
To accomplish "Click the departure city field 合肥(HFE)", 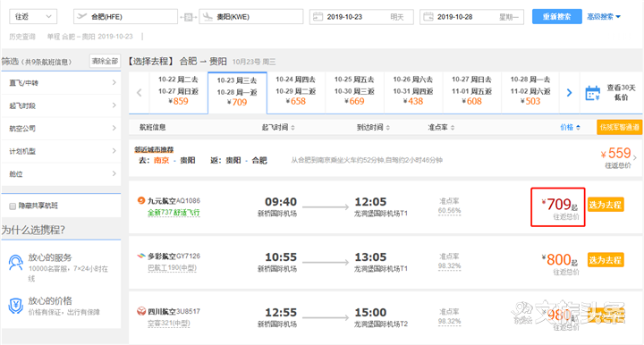I will (x=125, y=17).
